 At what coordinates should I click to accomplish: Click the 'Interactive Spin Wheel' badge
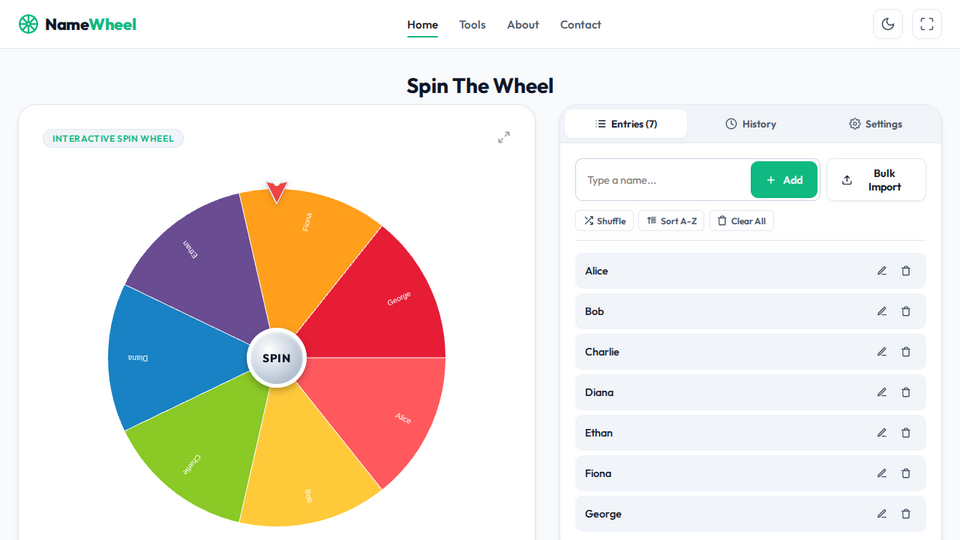pos(113,138)
